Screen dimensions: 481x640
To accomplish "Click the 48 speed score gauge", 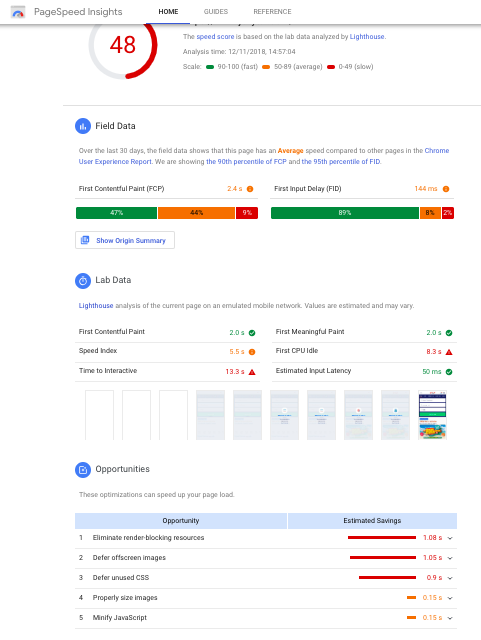I will coord(123,46).
